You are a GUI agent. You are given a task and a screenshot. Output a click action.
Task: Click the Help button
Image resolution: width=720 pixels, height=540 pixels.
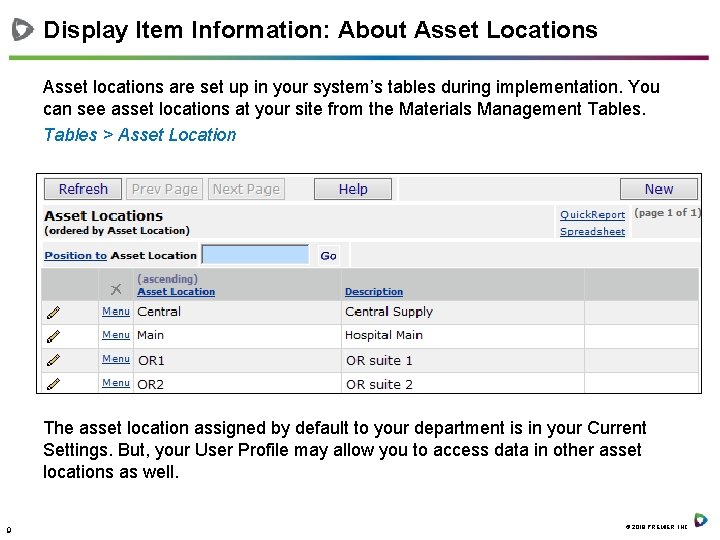point(353,189)
